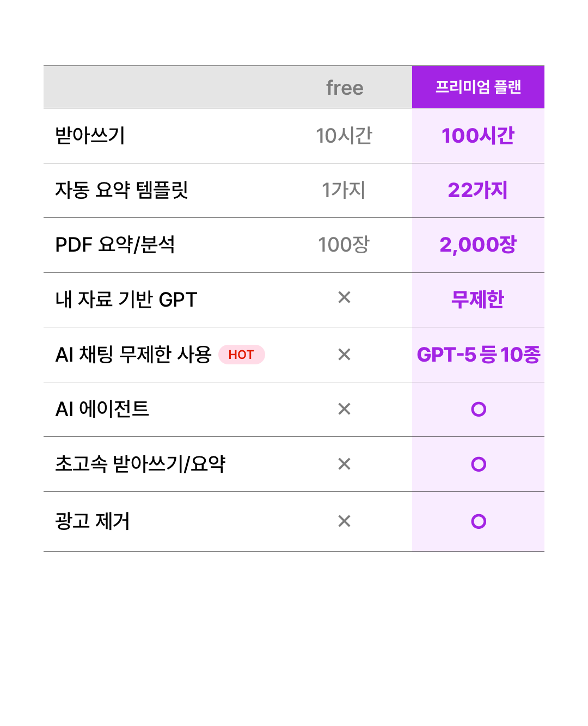This screenshot has height=726, width=588.
Task: Click the 2,000장 premium PDF value
Action: 478,245
